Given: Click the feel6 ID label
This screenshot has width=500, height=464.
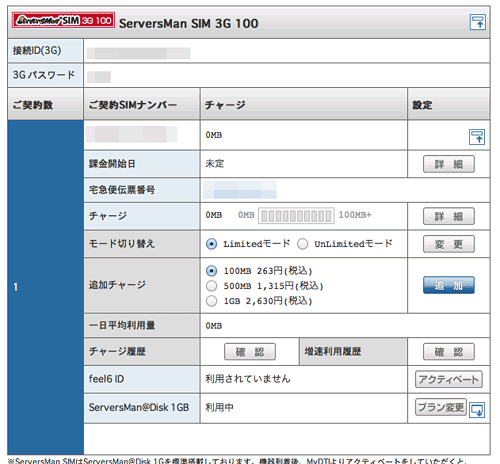Looking at the screenshot, I should pyautogui.click(x=106, y=379).
